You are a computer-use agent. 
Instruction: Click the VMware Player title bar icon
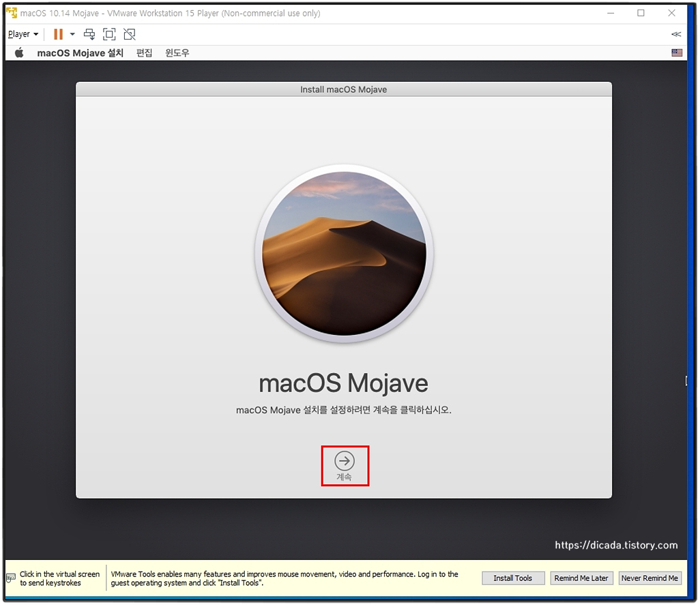tap(12, 12)
